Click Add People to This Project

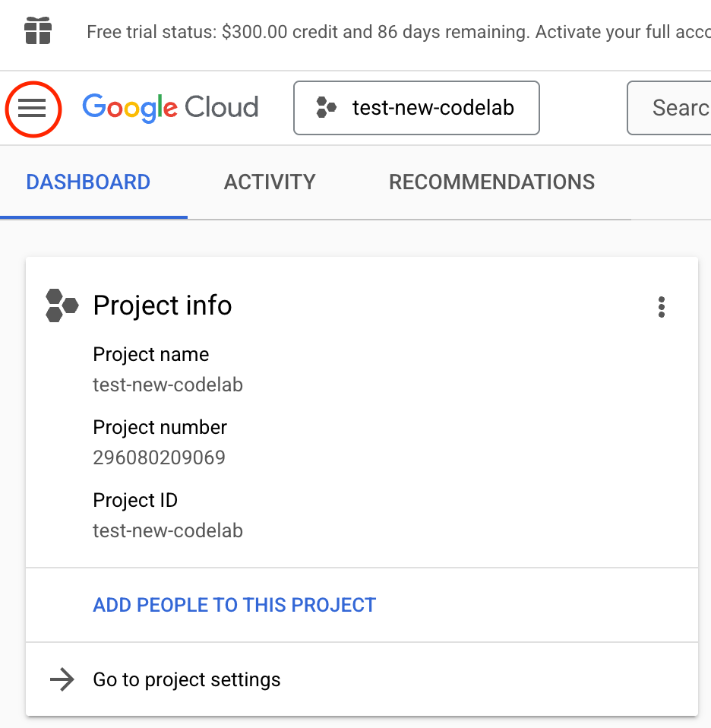click(234, 605)
